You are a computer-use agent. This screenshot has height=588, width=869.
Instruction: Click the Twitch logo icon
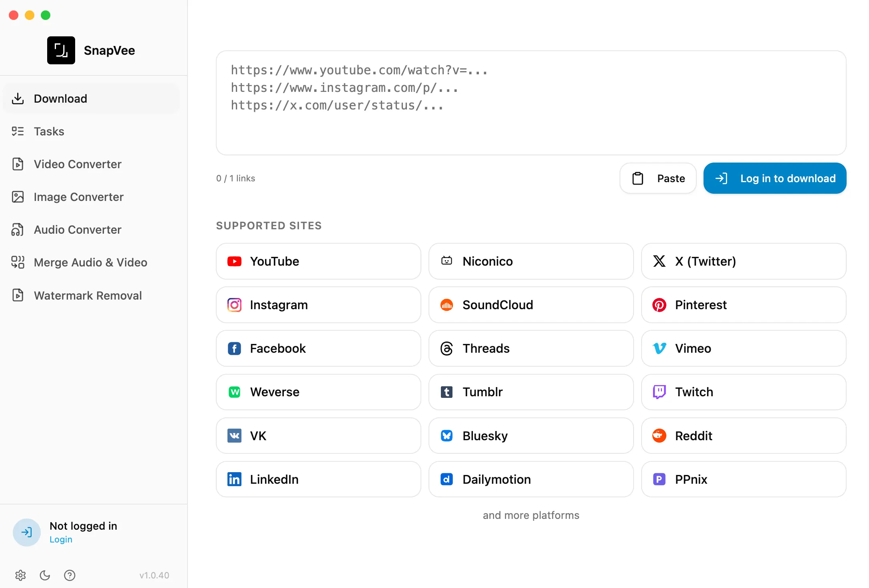pyautogui.click(x=659, y=392)
